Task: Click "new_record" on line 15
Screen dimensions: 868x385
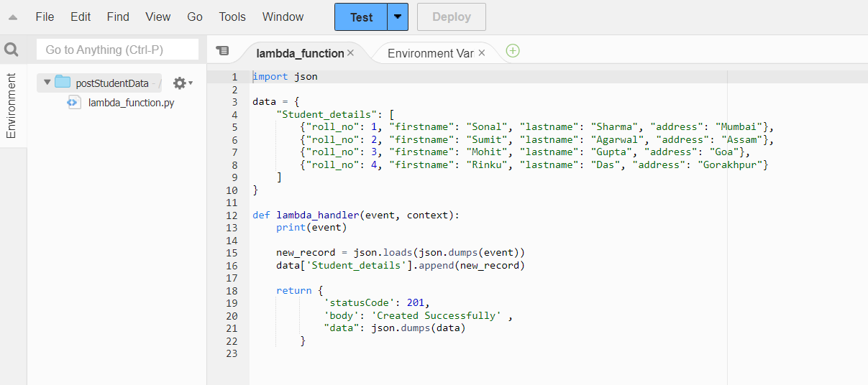Action: pos(306,253)
